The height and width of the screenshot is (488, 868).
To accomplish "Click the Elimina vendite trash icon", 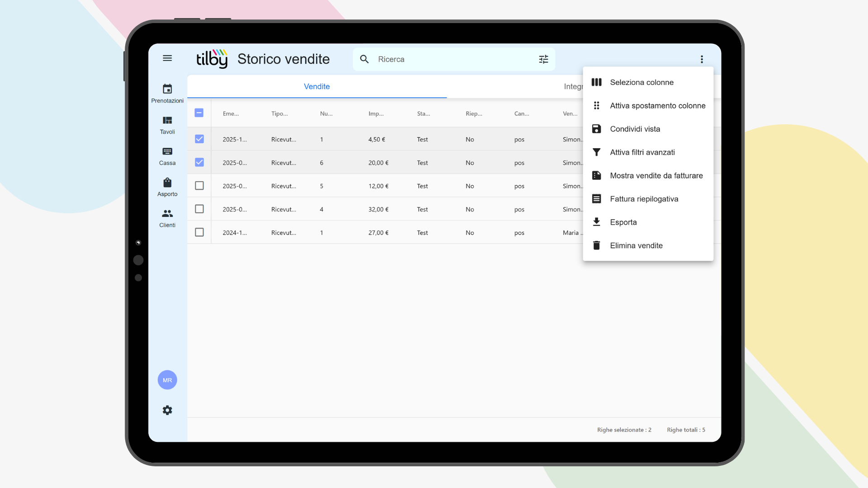I will 597,245.
